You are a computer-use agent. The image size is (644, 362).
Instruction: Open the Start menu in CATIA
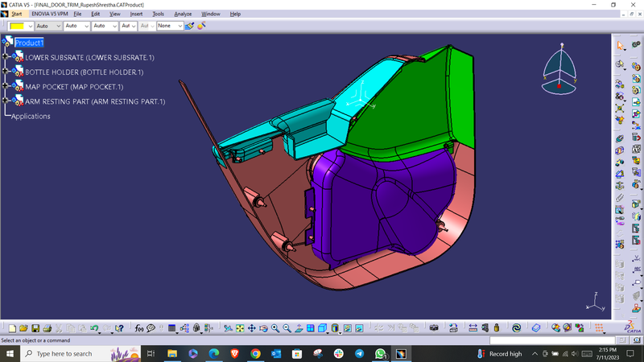pyautogui.click(x=16, y=14)
